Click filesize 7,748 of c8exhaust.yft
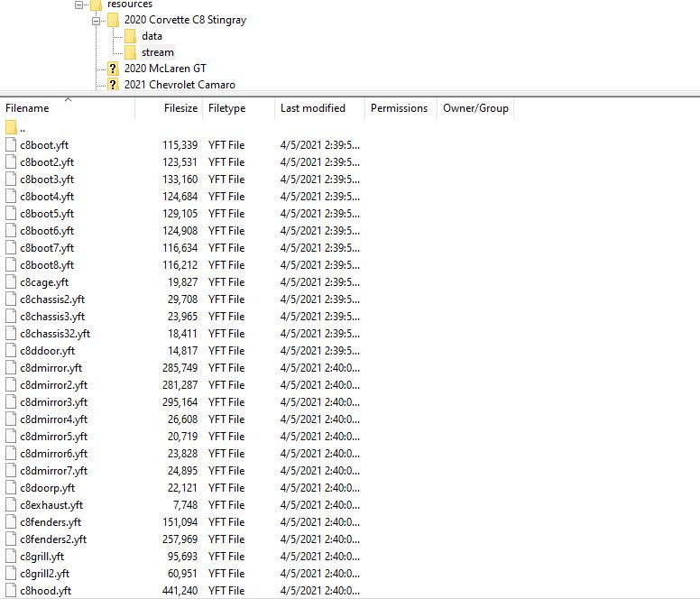Screen dimensions: 700x599 click(x=185, y=505)
